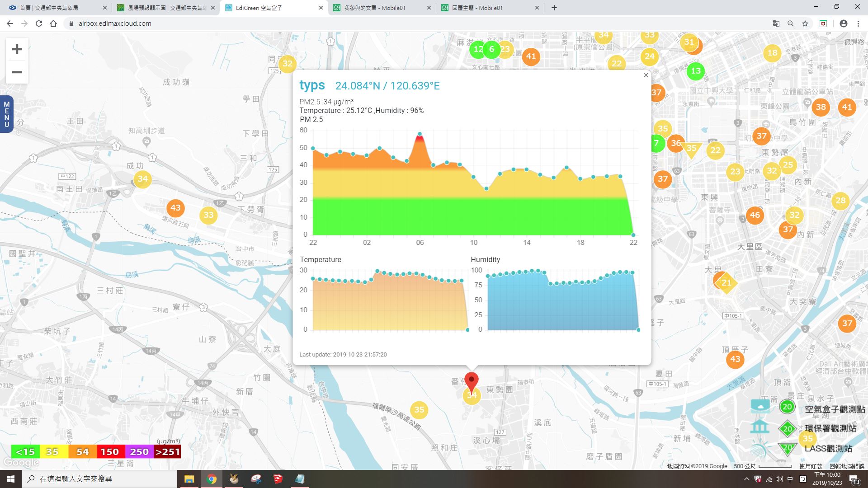Click the 空氣盒子觀測點 legend label
The height and width of the screenshot is (488, 868).
coord(835,409)
